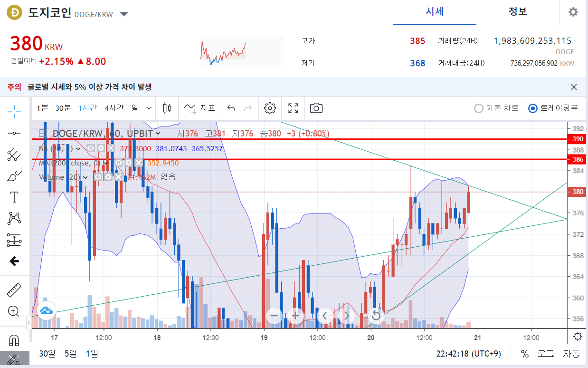
Task: Open the settings gear in the top-right header
Action: [573, 12]
